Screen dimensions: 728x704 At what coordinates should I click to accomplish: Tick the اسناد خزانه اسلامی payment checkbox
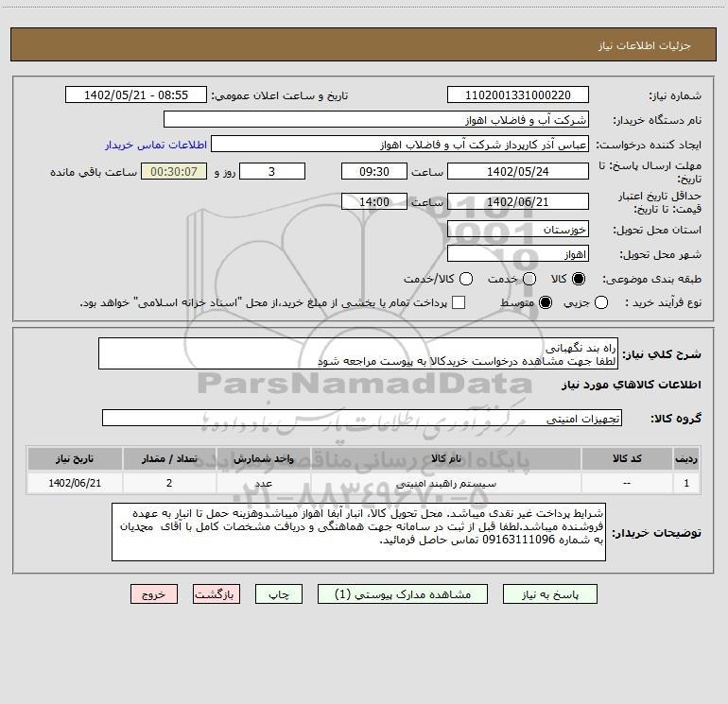point(459,302)
